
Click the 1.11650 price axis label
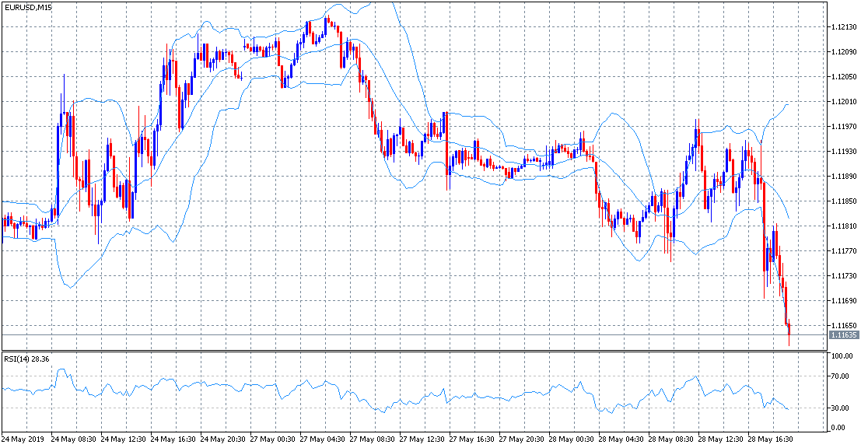(x=845, y=326)
